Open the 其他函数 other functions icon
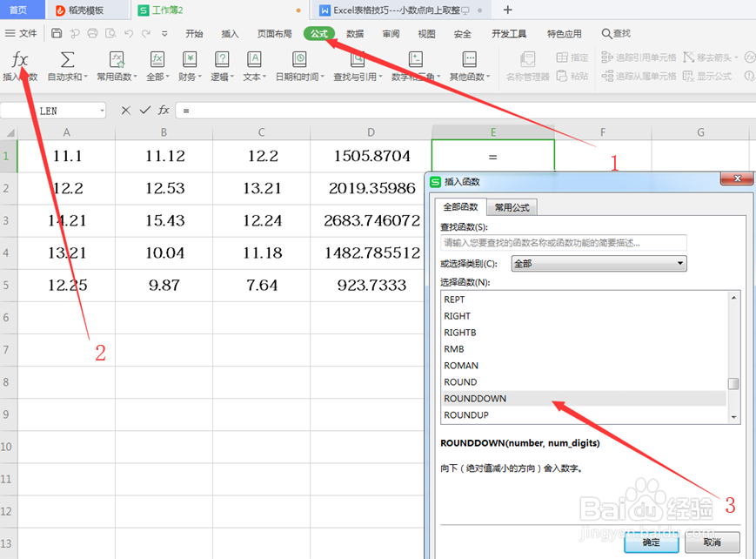This screenshot has height=559, width=756. (x=469, y=60)
